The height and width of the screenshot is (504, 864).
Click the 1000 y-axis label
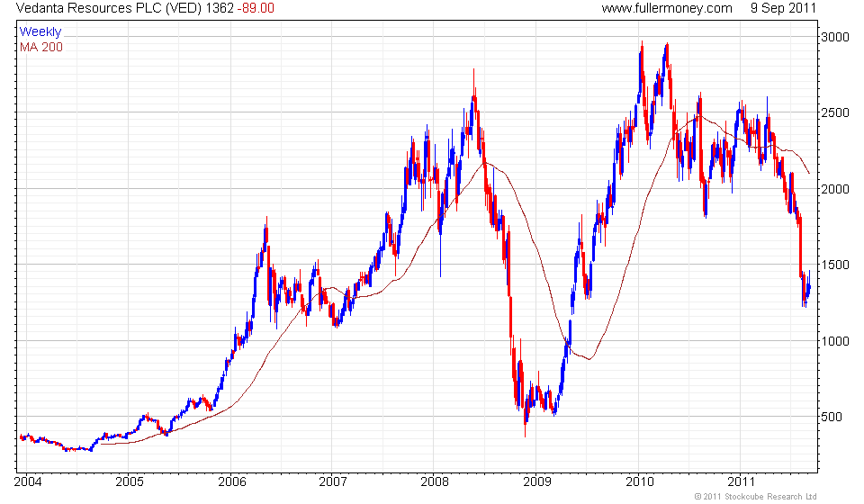[x=835, y=341]
